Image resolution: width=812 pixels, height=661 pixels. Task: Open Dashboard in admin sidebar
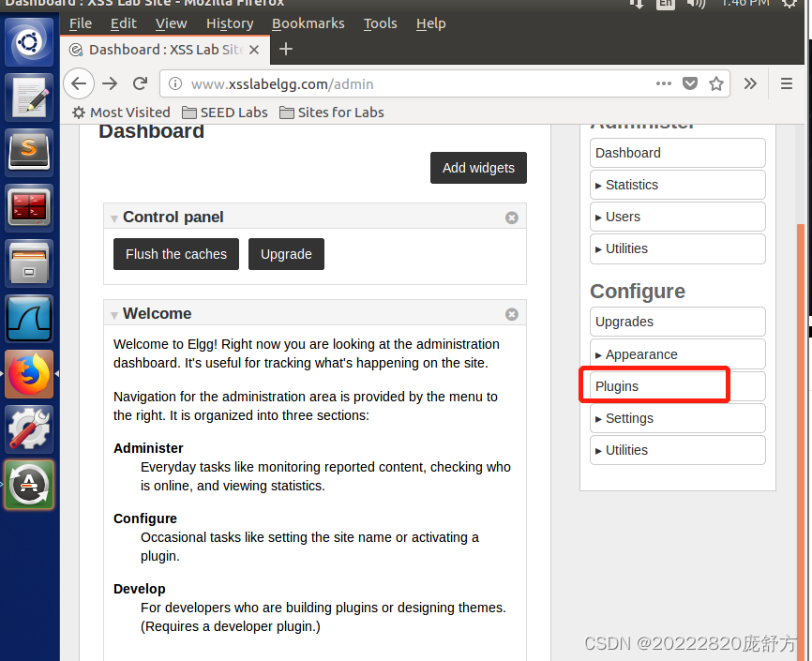point(677,153)
